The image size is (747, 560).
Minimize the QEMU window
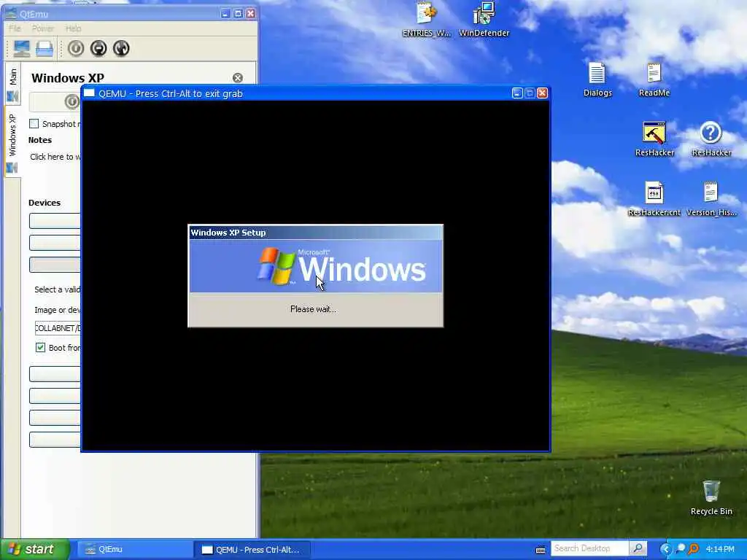[517, 93]
